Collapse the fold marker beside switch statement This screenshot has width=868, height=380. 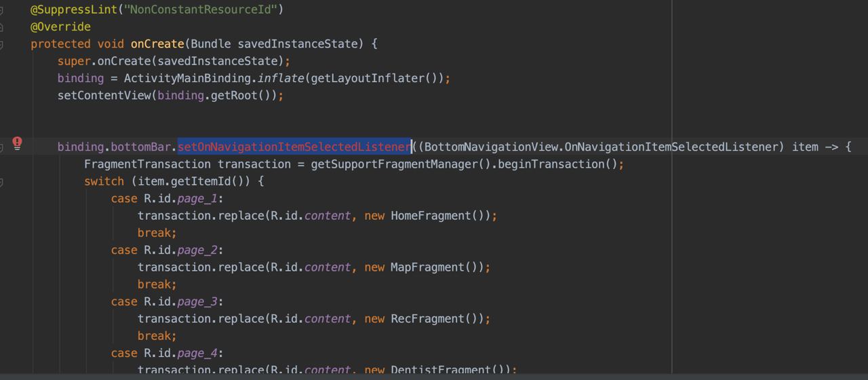(2, 182)
